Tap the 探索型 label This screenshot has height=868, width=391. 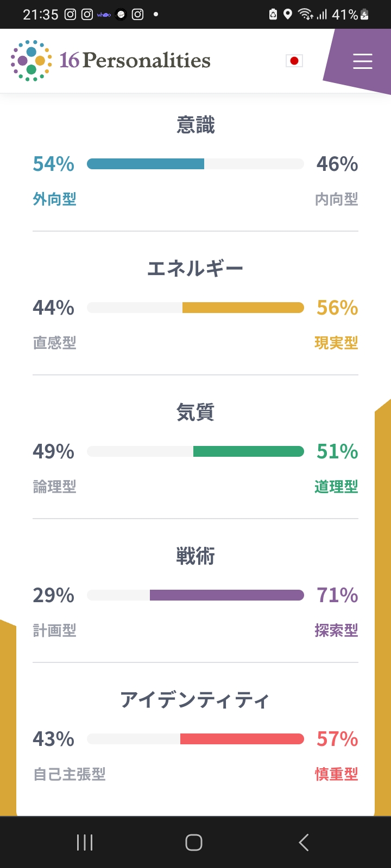[336, 630]
